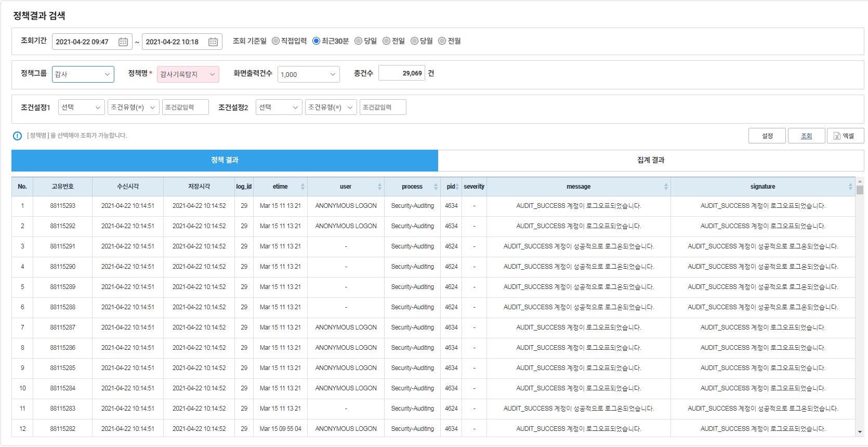868x447 pixels.
Task: Open the 화면출력건수 dropdown showing 1,000
Action: point(309,74)
